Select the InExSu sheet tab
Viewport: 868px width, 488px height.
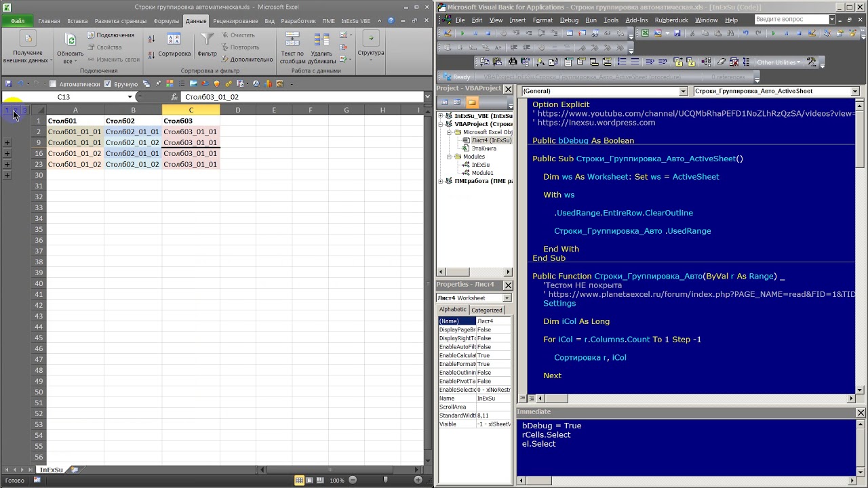click(51, 470)
